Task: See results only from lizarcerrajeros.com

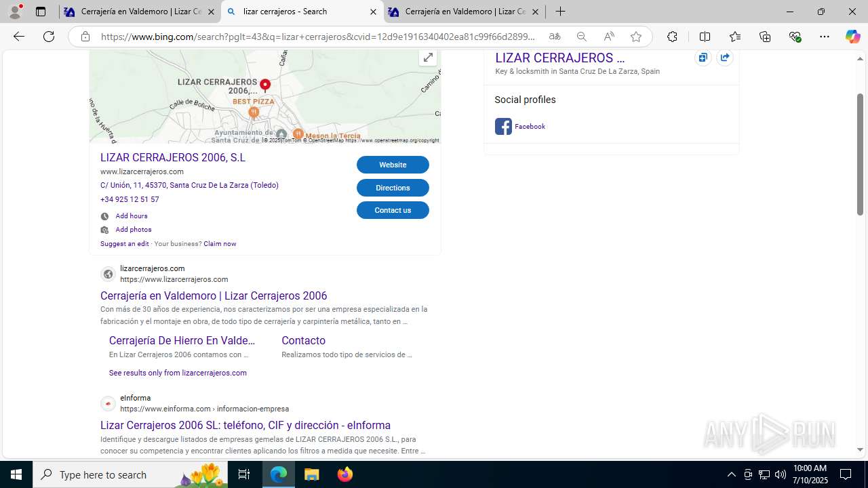Action: point(178,373)
